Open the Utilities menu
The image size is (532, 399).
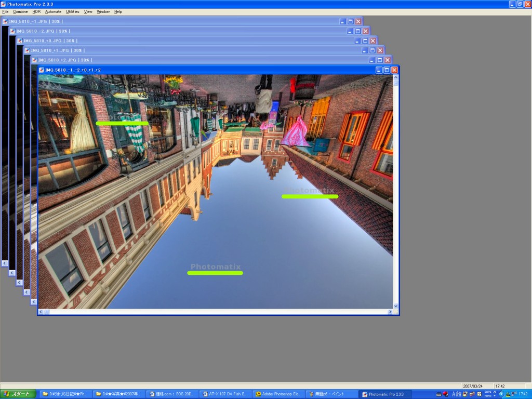(x=73, y=11)
